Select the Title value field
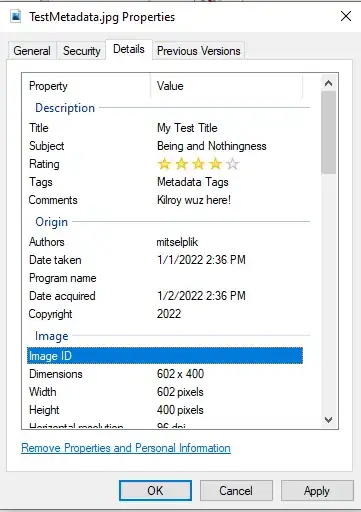 pos(187,128)
